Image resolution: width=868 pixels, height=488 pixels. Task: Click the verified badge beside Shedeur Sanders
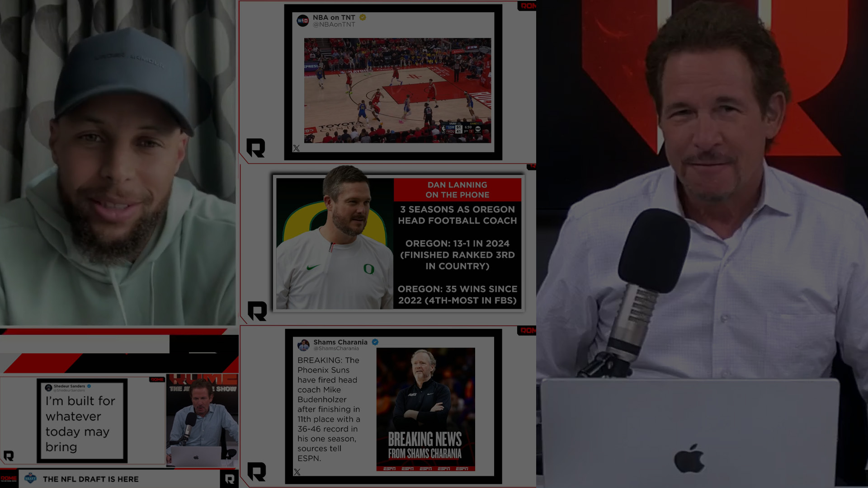click(89, 386)
